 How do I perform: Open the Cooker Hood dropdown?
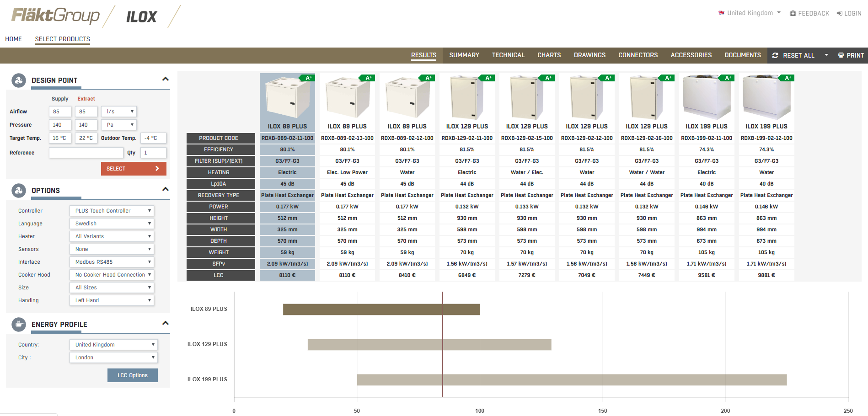[x=112, y=275]
